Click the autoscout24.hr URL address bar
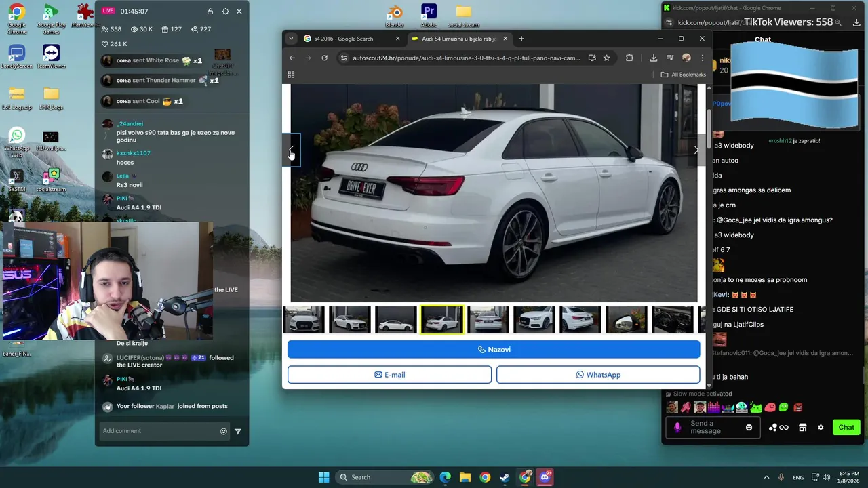 (467, 58)
